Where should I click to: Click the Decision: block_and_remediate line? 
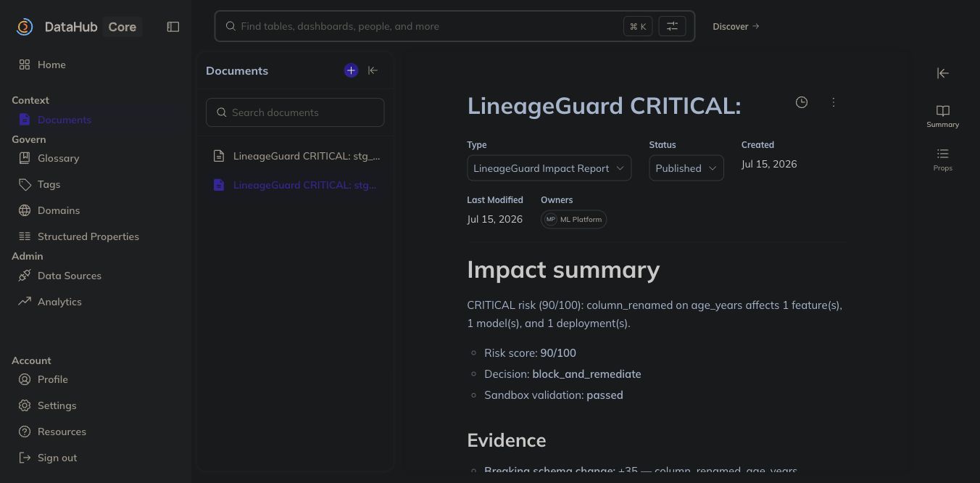coord(562,374)
